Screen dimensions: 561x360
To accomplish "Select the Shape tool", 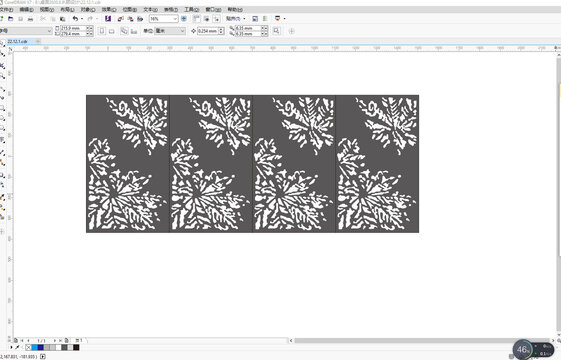I will coord(2,54).
